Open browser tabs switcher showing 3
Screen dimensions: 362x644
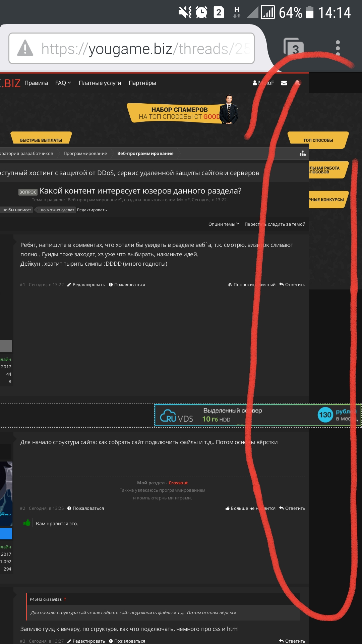[294, 48]
